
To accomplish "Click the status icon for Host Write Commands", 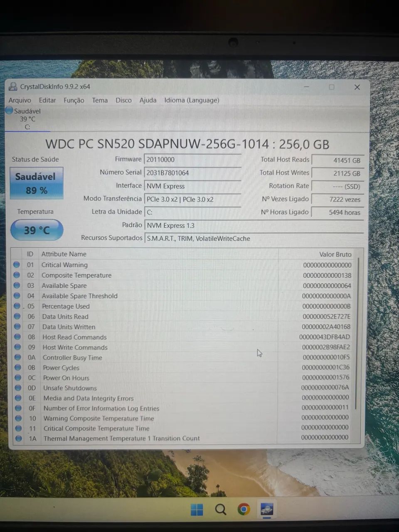I will pos(17,347).
